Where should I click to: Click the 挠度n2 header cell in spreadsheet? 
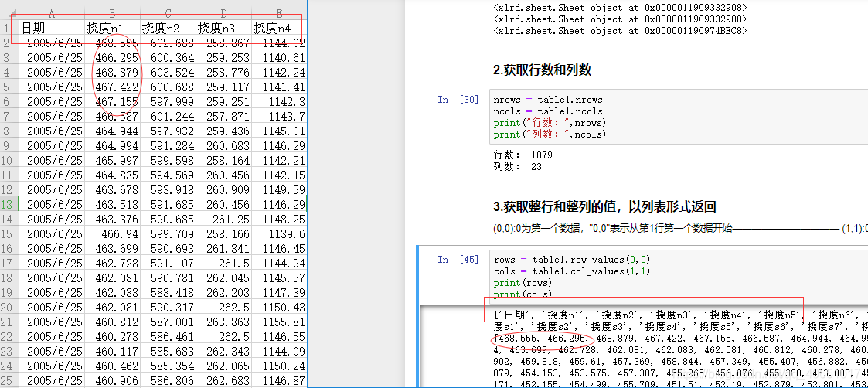pyautogui.click(x=168, y=28)
